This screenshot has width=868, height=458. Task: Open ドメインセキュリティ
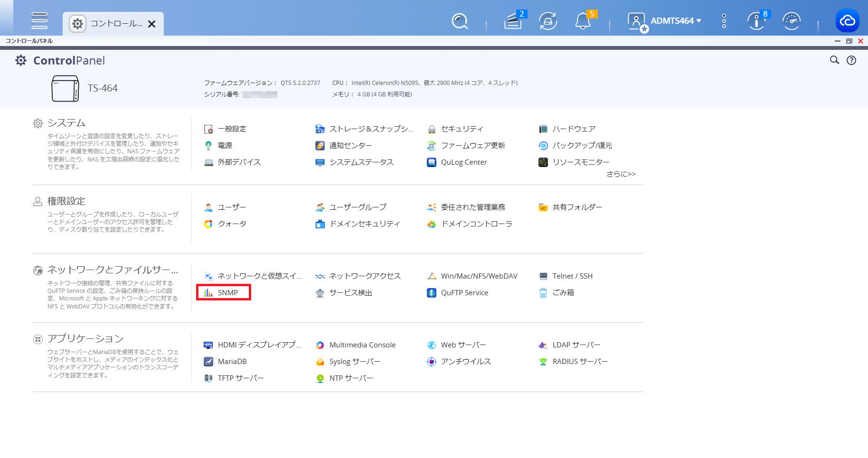[x=358, y=224]
